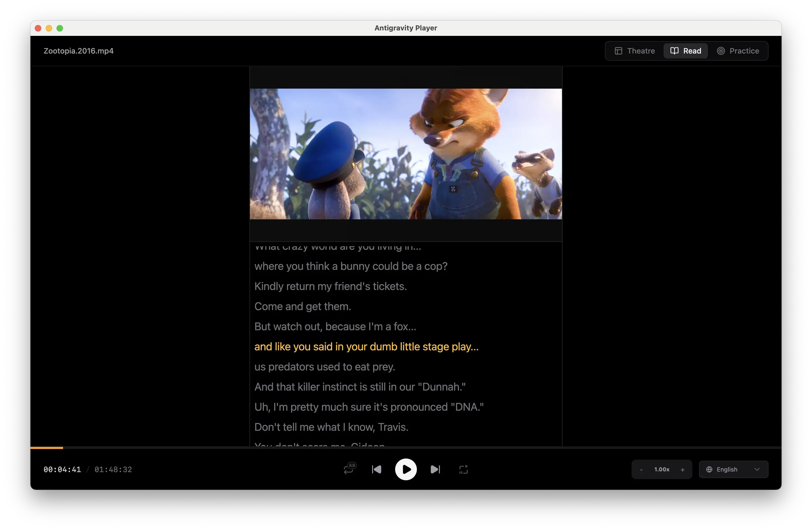Click the book icon on Read tab
Image resolution: width=812 pixels, height=530 pixels.
point(674,51)
